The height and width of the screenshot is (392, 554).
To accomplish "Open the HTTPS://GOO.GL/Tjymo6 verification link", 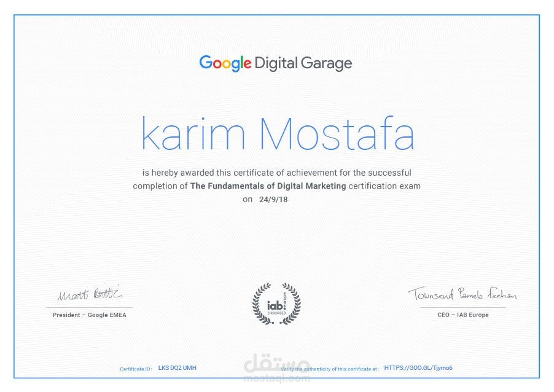I will pos(418,368).
